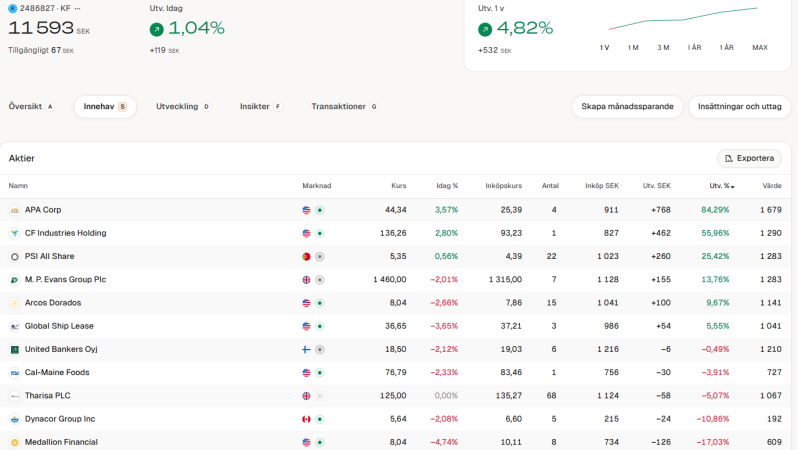Click the Finland flag in United Bankers row
The width and height of the screenshot is (798, 450).
(307, 349)
